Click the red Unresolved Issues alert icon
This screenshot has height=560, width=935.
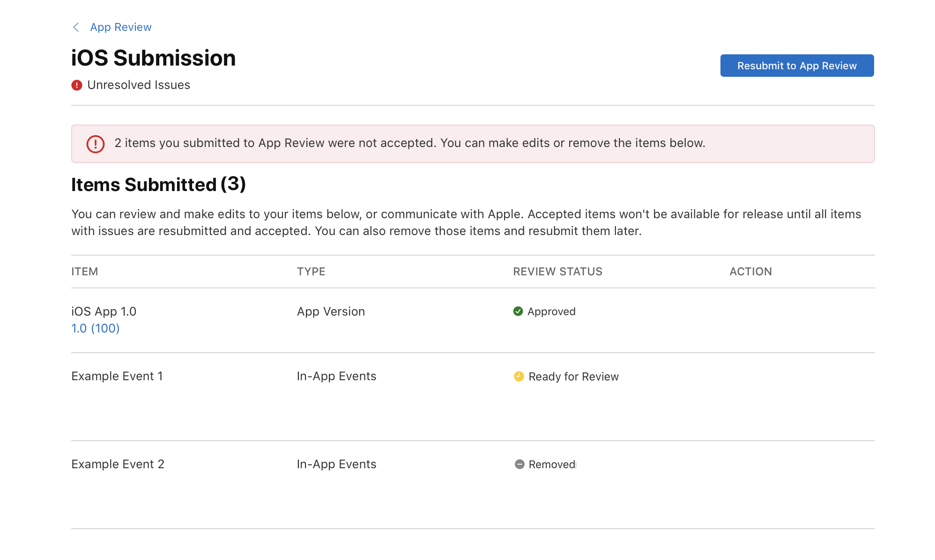pyautogui.click(x=76, y=85)
